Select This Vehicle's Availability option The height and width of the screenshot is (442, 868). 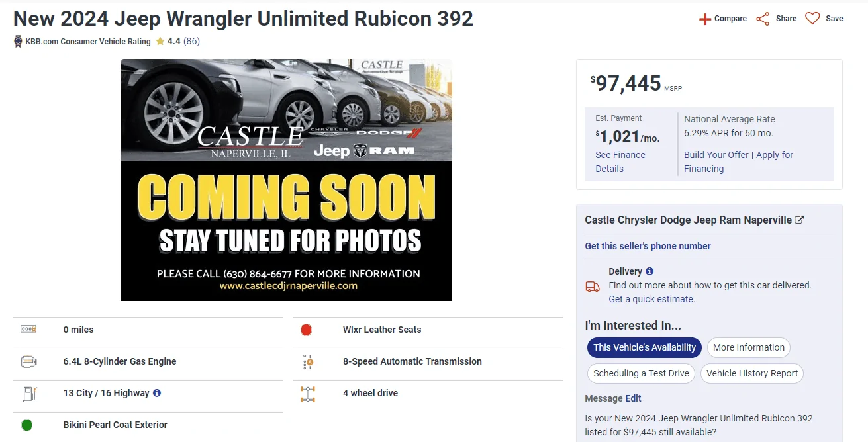click(x=645, y=347)
